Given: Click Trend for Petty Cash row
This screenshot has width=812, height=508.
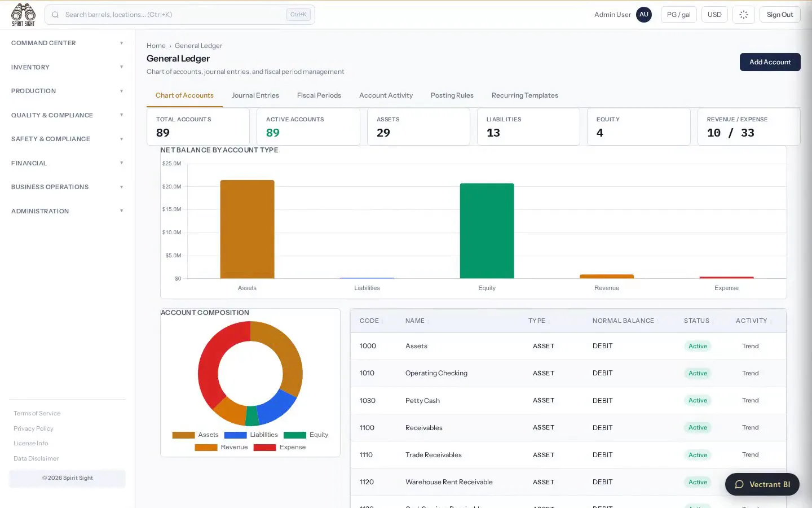Looking at the screenshot, I should pos(750,400).
